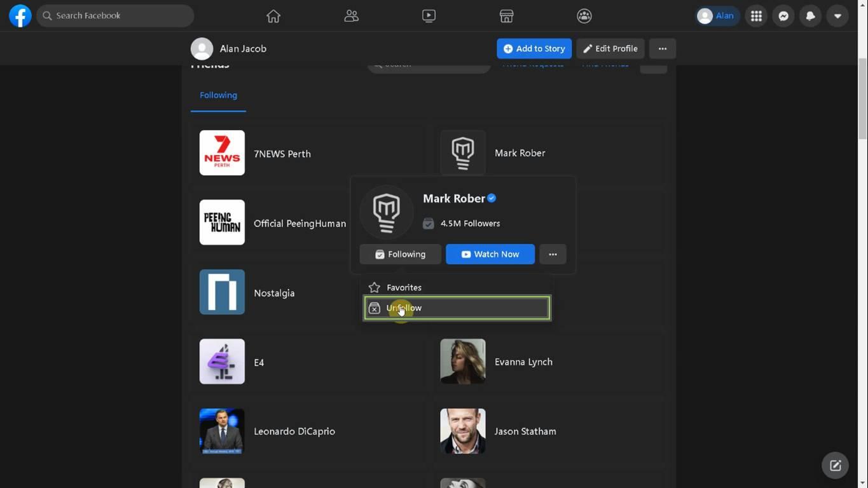
Task: Open the Following dropdown for Mark Rober
Action: tap(401, 254)
